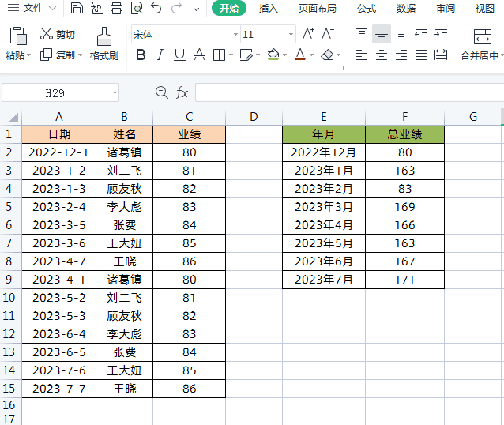Click the Paste clipboard icon
Viewport: 504px width, 425px height.
(18, 36)
